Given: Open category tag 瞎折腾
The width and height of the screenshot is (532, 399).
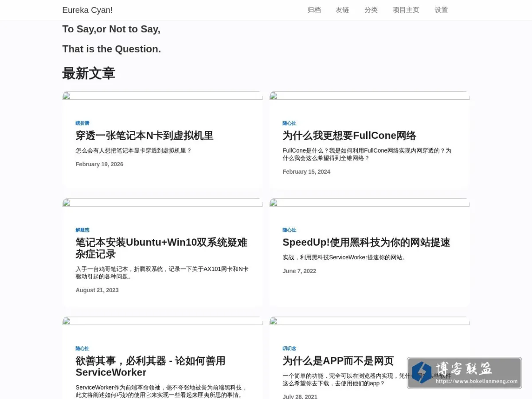Looking at the screenshot, I should click(82, 123).
